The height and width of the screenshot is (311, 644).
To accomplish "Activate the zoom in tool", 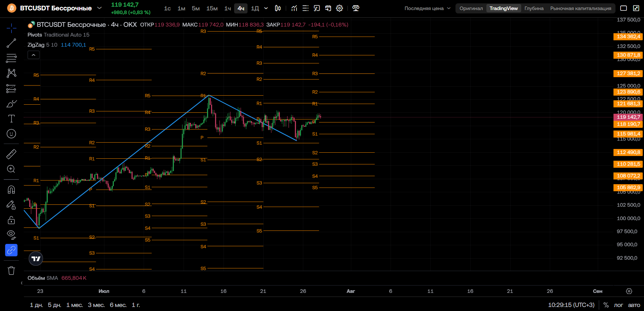I will click(x=11, y=169).
